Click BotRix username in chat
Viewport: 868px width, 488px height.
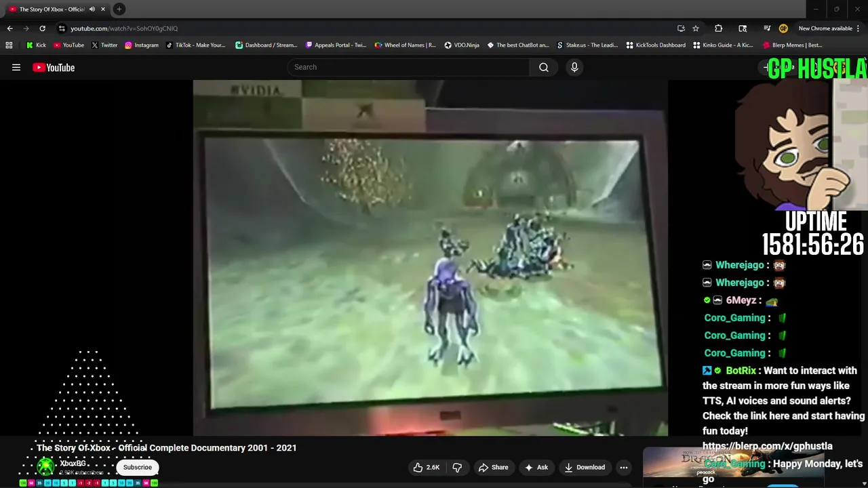click(741, 371)
